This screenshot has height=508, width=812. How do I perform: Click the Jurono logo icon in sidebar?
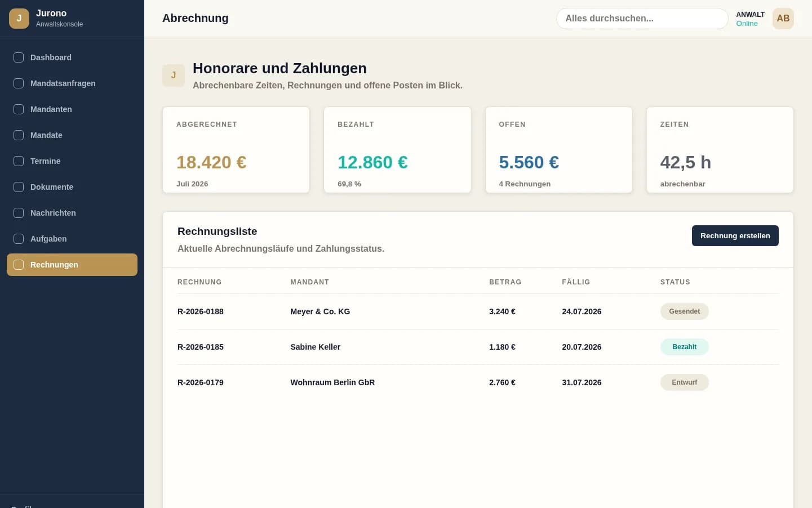pos(19,18)
